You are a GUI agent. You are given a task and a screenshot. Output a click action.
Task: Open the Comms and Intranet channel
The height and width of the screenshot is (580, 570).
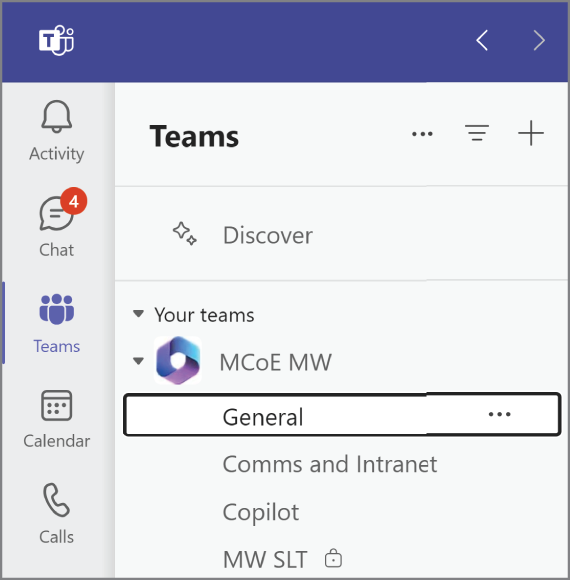pos(330,464)
